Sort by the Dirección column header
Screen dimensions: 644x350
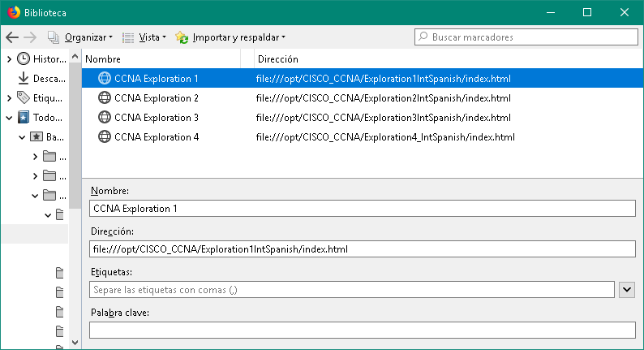coord(449,58)
